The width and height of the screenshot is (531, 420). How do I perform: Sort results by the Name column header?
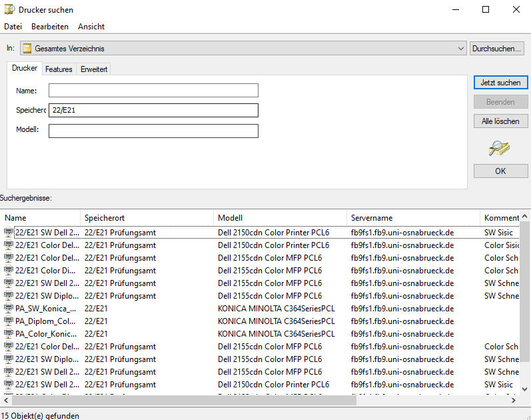40,217
